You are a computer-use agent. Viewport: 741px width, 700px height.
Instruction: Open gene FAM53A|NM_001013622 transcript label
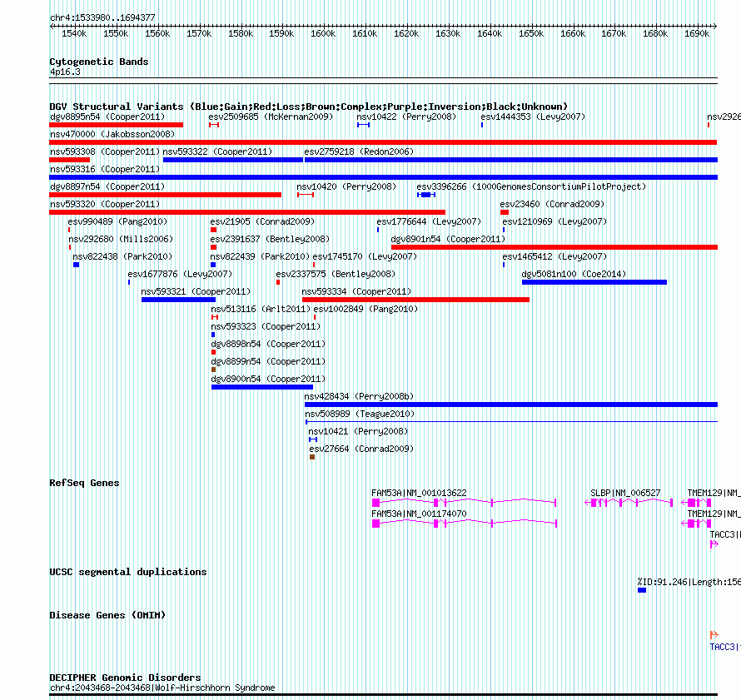click(419, 493)
